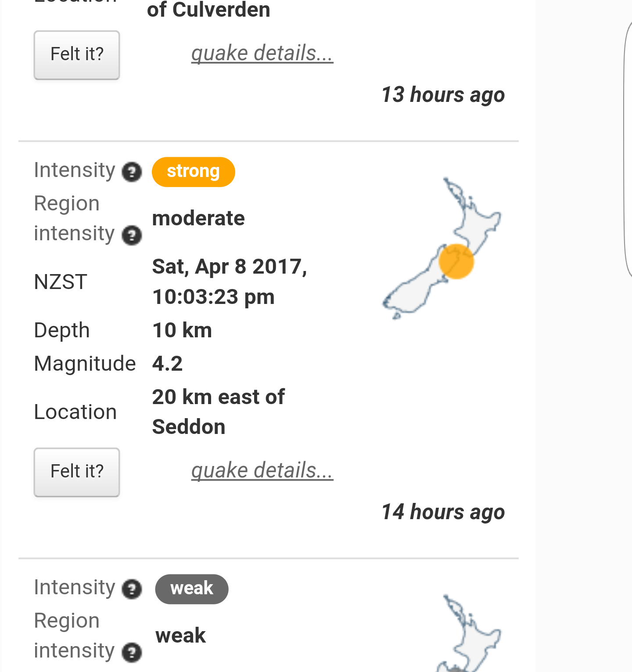This screenshot has width=632, height=672.
Task: Open the help icon next to strong Intensity
Action: click(x=132, y=172)
